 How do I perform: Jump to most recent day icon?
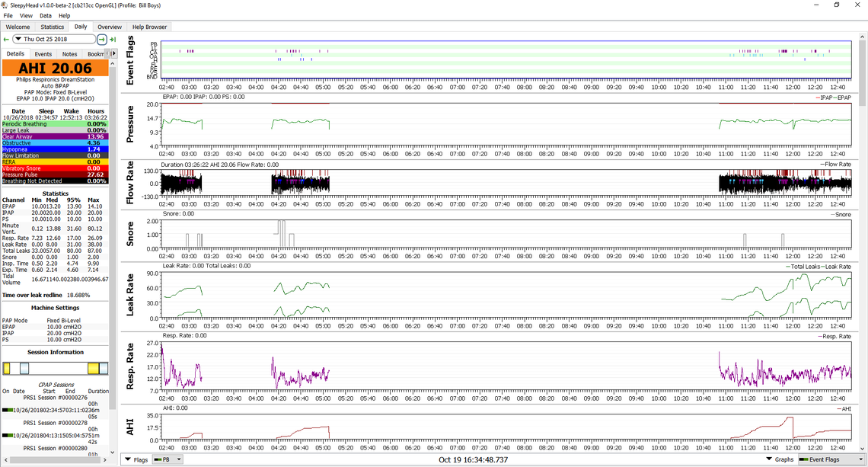[x=113, y=39]
